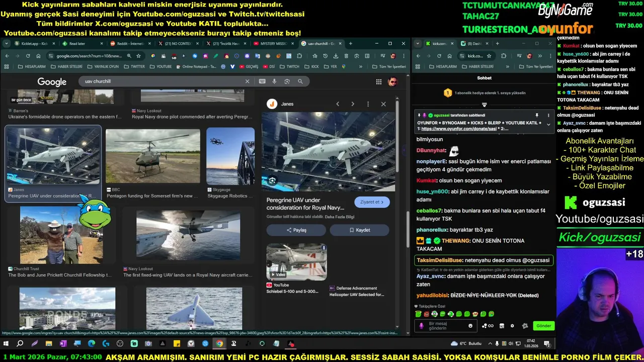Search by image with Google Lens icon

[287, 81]
